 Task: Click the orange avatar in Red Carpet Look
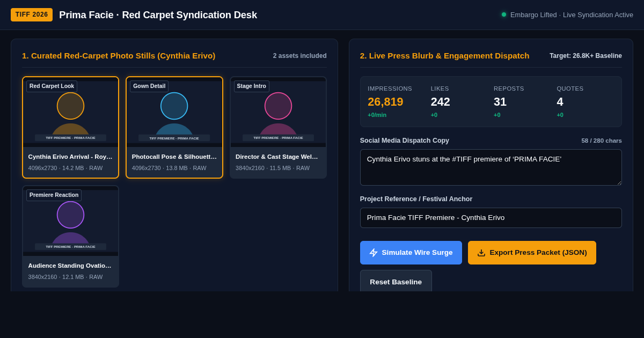click(70, 106)
